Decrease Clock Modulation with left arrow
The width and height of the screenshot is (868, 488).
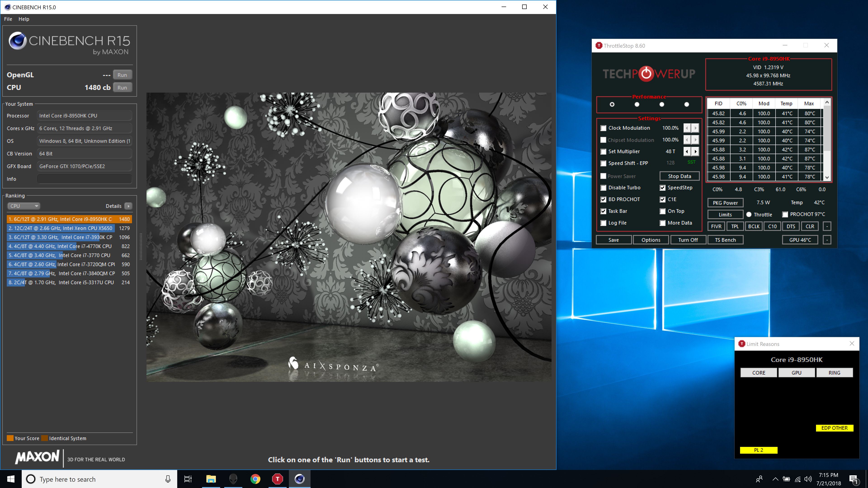pyautogui.click(x=687, y=128)
